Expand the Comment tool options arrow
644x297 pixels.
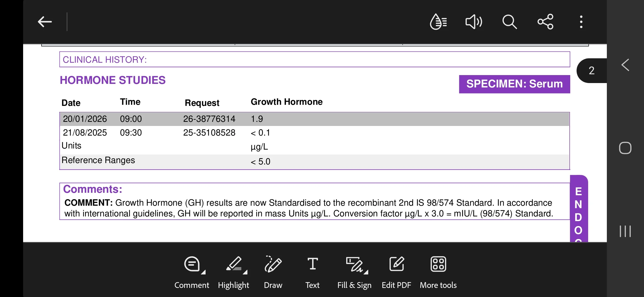click(x=203, y=272)
